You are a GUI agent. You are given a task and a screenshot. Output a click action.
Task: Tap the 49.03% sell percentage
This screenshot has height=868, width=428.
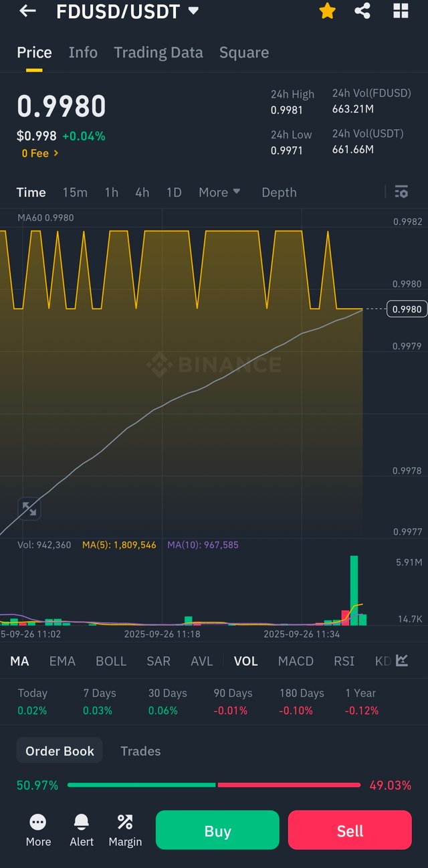coord(391,785)
